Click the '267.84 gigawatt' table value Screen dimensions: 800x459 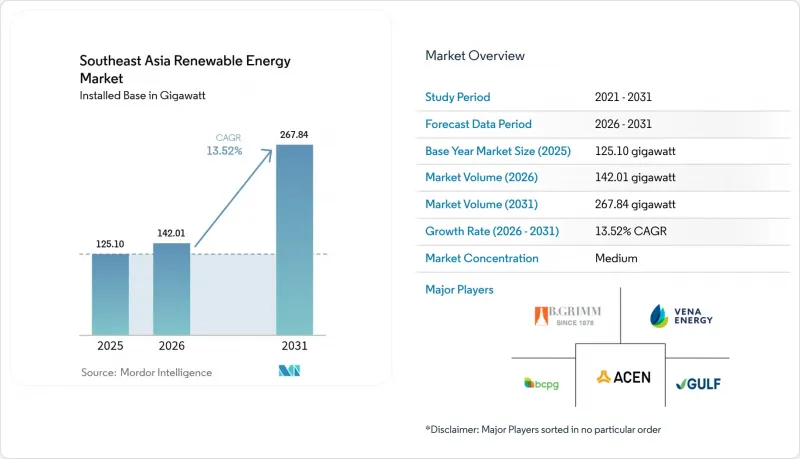[x=635, y=204]
